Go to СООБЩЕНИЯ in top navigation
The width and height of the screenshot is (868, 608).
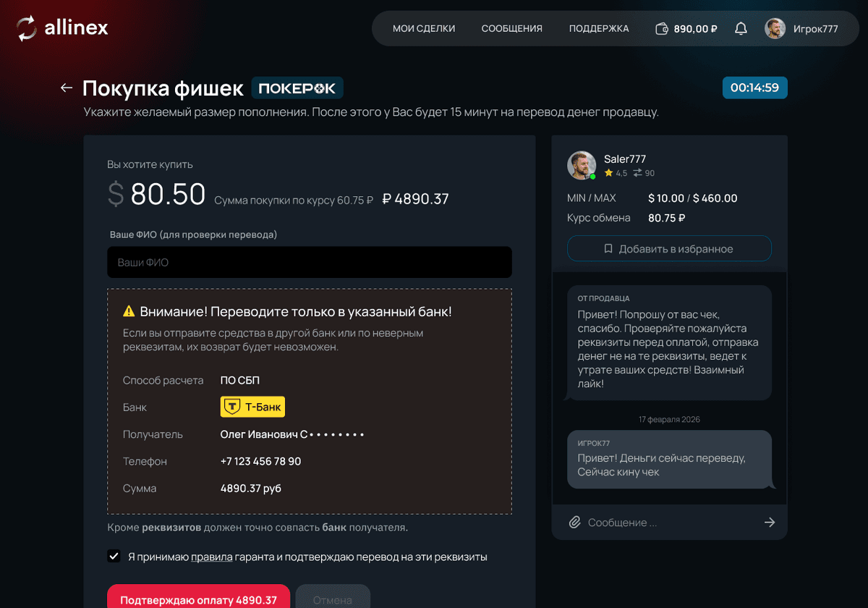pos(512,29)
